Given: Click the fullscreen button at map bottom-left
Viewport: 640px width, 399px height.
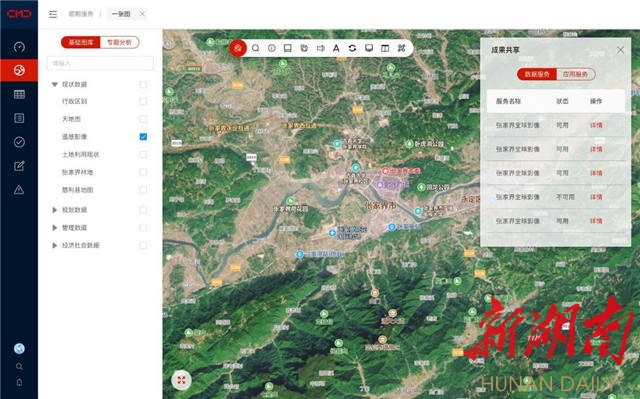Looking at the screenshot, I should 182,380.
